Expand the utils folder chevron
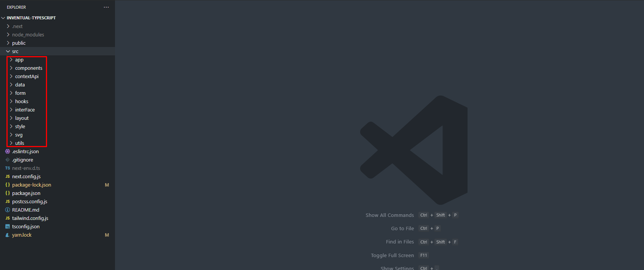The height and width of the screenshot is (270, 644). tap(11, 143)
